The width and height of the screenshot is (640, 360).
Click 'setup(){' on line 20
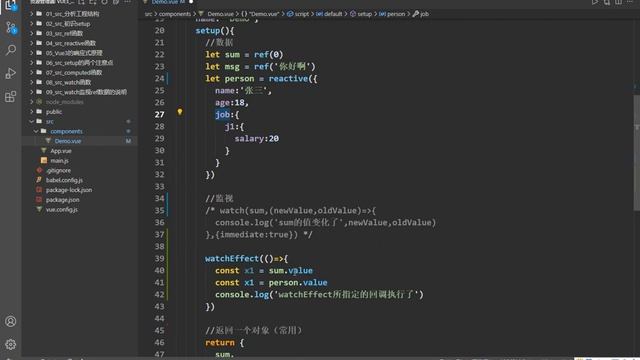point(215,31)
